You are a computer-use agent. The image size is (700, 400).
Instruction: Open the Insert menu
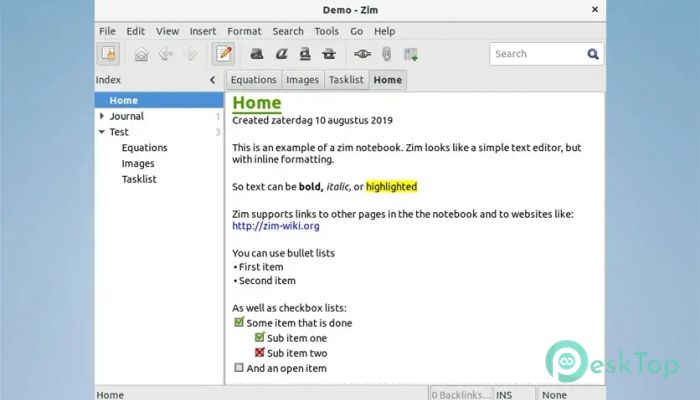[203, 31]
